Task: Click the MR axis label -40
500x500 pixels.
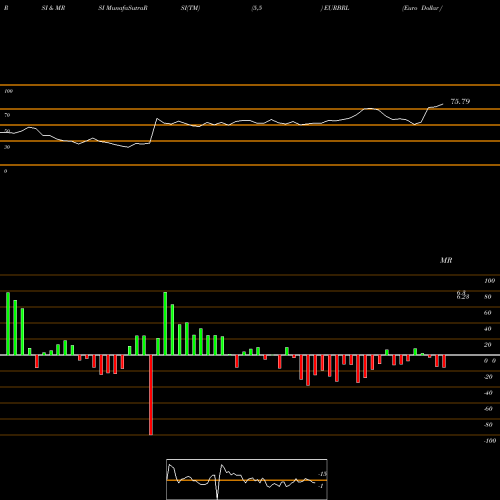Action: click(488, 393)
